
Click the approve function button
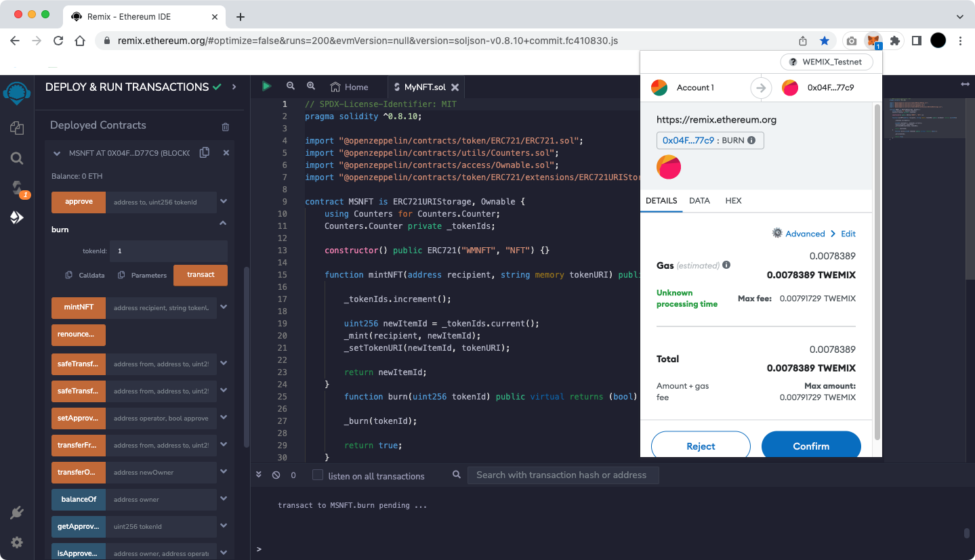point(79,202)
